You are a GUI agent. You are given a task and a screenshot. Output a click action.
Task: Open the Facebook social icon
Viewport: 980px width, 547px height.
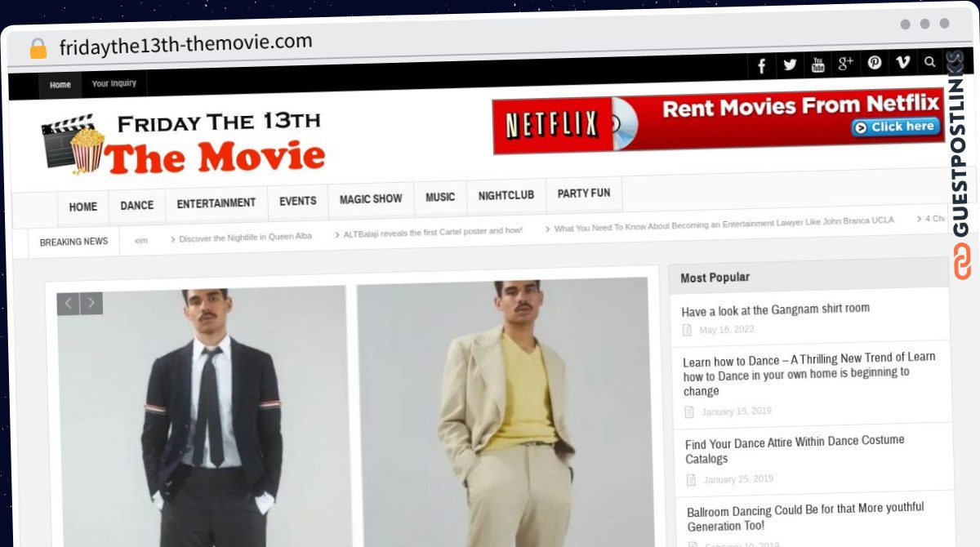[x=761, y=66]
